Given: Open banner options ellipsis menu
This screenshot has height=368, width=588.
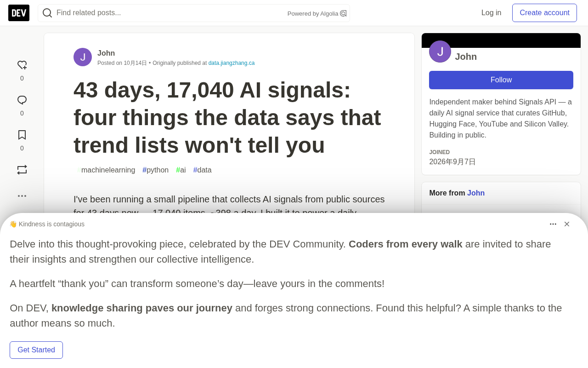Looking at the screenshot, I should 553,224.
